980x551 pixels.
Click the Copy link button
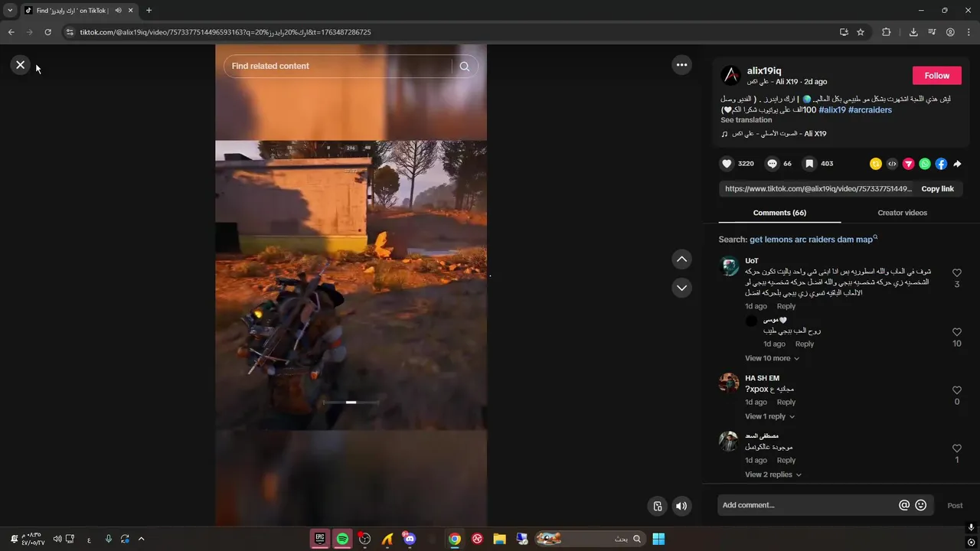click(x=937, y=189)
